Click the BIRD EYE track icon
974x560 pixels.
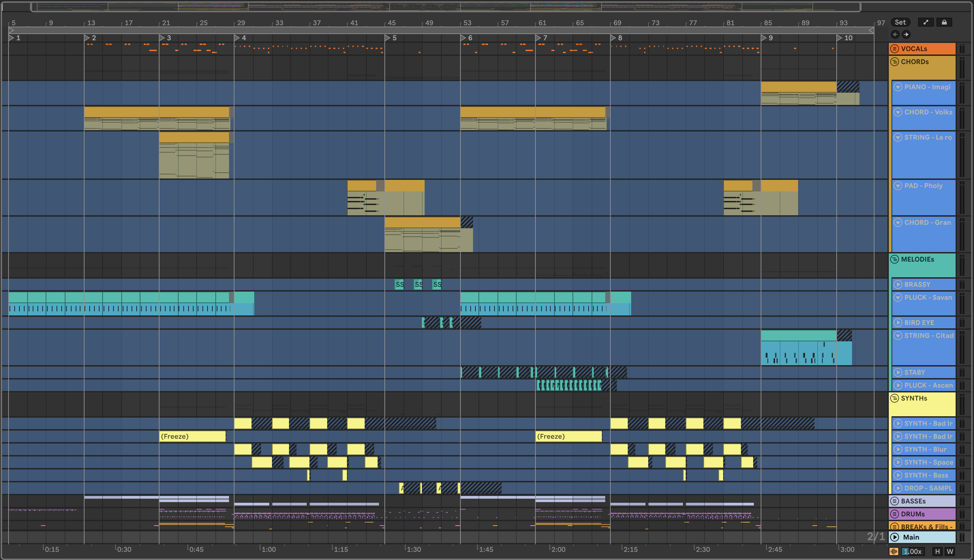point(898,322)
